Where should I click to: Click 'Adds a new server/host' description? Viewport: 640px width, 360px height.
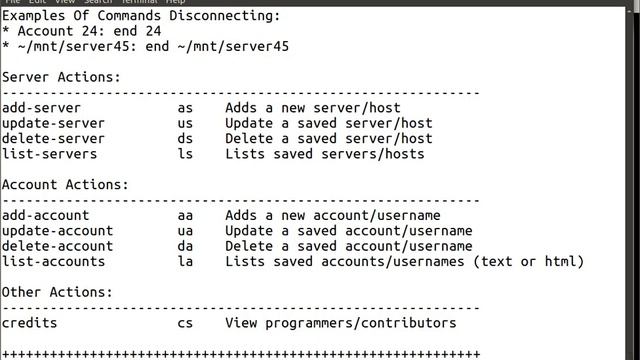pos(313,108)
